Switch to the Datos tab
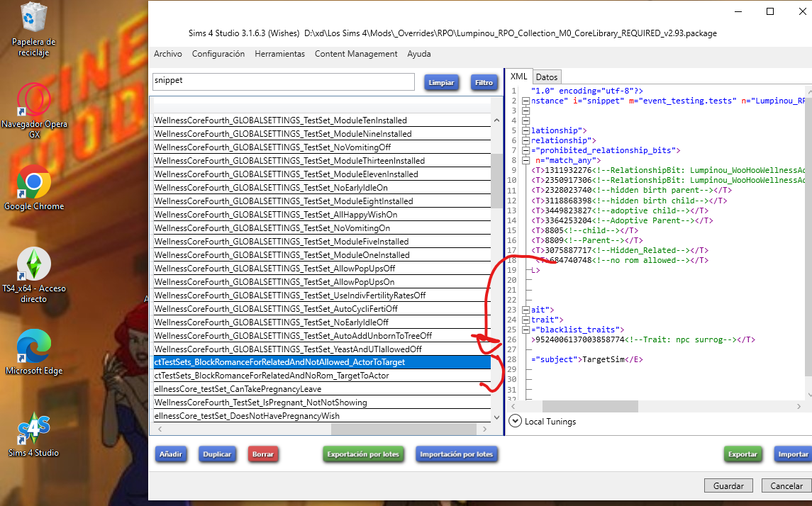The image size is (812, 506). [546, 77]
